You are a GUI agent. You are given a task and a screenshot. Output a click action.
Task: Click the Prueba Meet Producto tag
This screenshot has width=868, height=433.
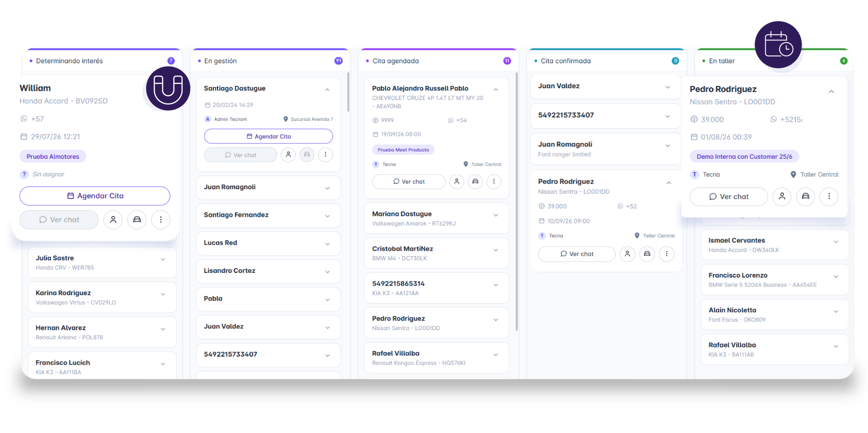pyautogui.click(x=403, y=150)
